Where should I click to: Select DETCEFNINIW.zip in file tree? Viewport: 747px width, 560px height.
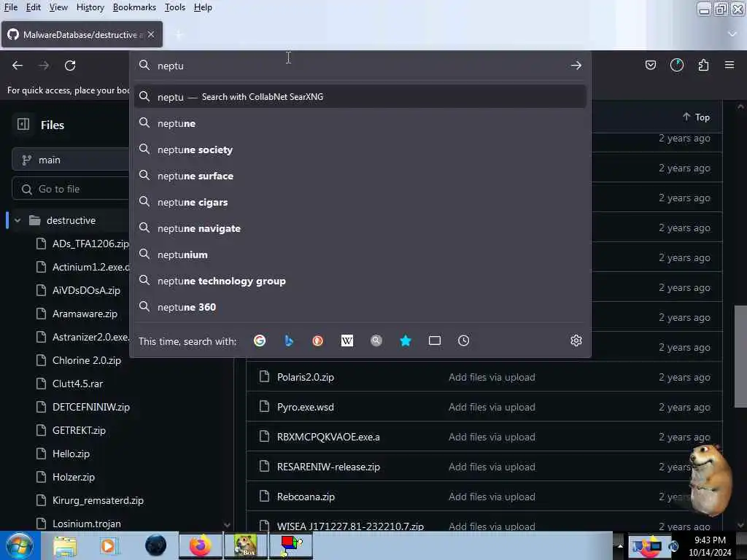(91, 407)
